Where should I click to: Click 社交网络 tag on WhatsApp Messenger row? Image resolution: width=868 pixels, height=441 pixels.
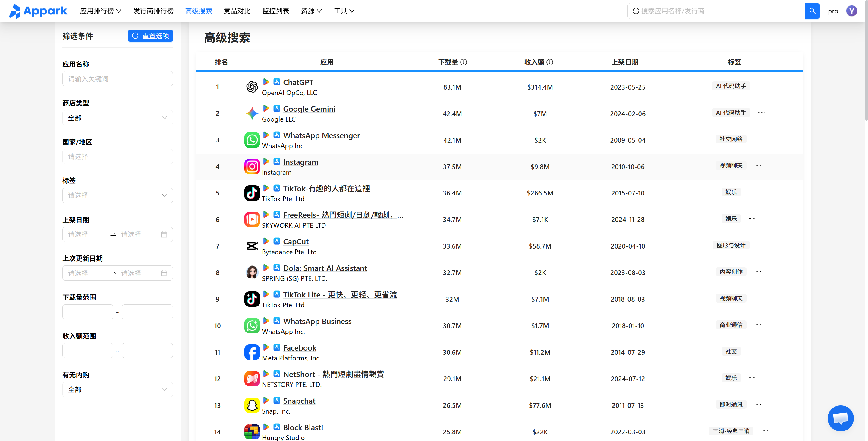click(731, 139)
